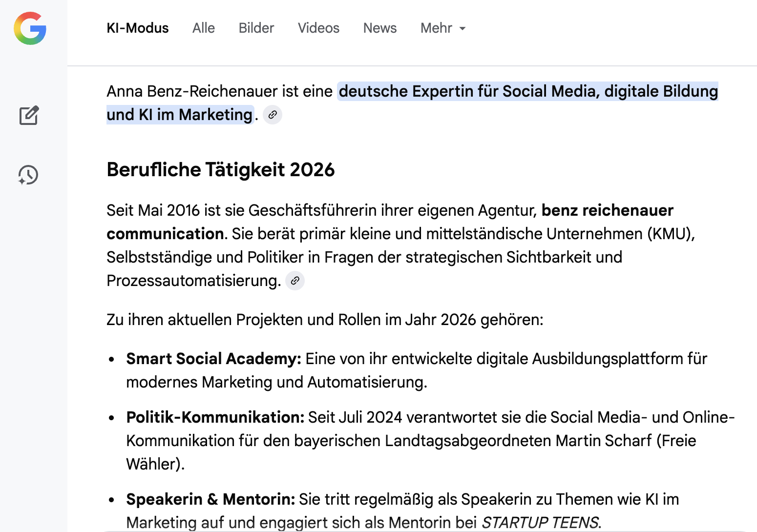The height and width of the screenshot is (532, 757).
Task: Open the Bilder tab
Action: click(x=256, y=28)
